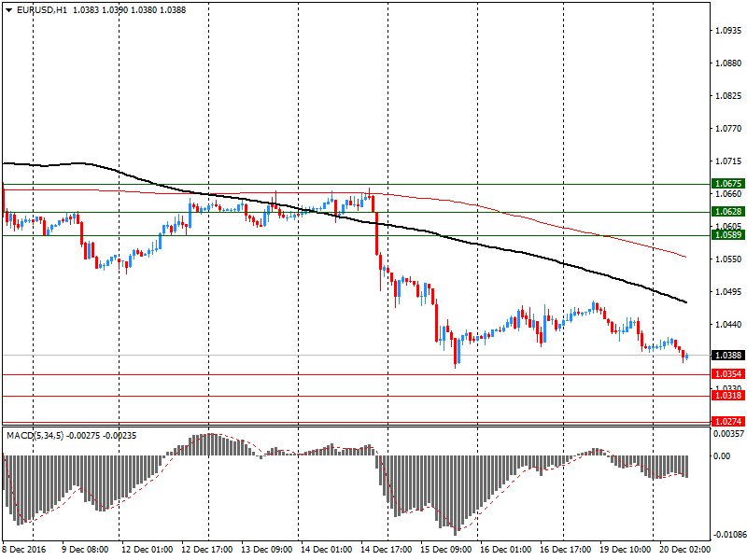Click the 12 Dec 01:00 time axis label
Screen dimensions: 747x560
pos(148,550)
